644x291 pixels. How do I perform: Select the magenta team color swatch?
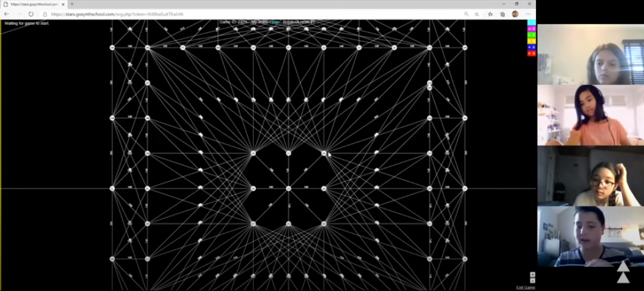[531, 29]
